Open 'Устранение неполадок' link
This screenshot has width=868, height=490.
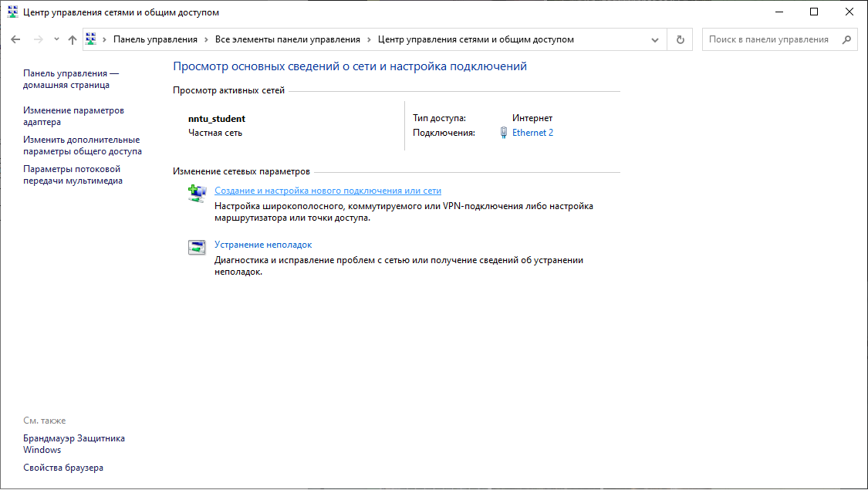[263, 245]
